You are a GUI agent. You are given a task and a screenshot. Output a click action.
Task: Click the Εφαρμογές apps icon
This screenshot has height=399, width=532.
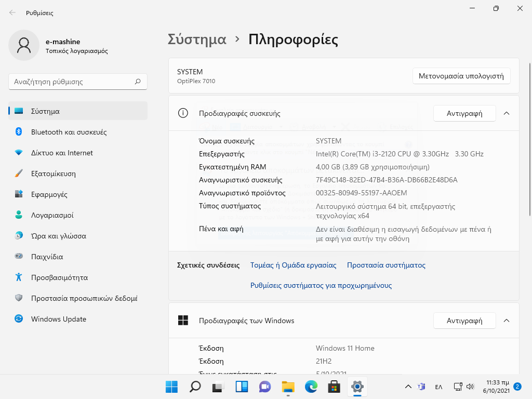[x=19, y=194]
